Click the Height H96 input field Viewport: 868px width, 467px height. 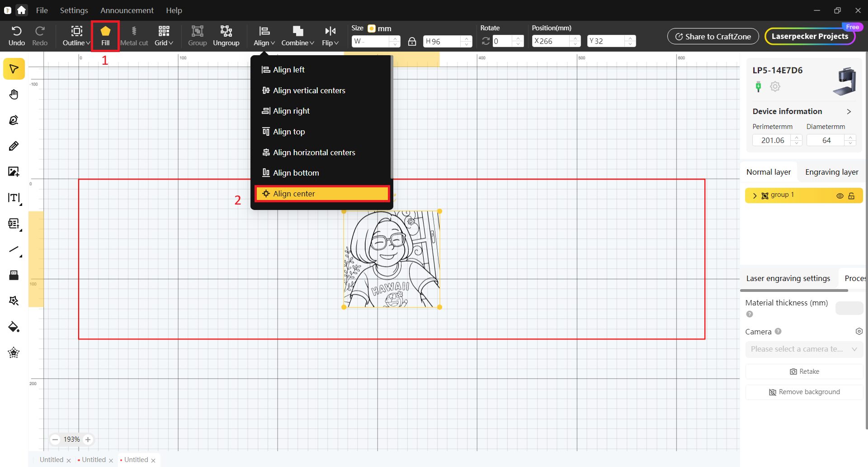(447, 41)
